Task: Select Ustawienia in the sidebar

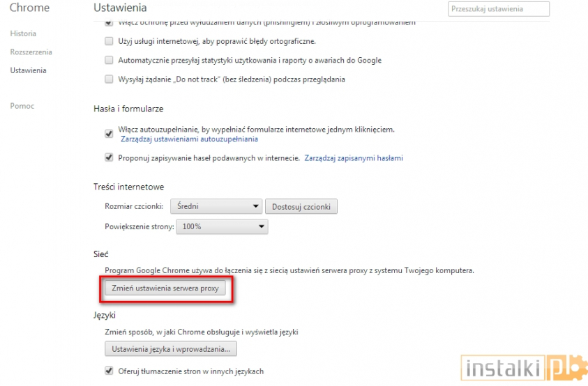Action: pos(28,70)
